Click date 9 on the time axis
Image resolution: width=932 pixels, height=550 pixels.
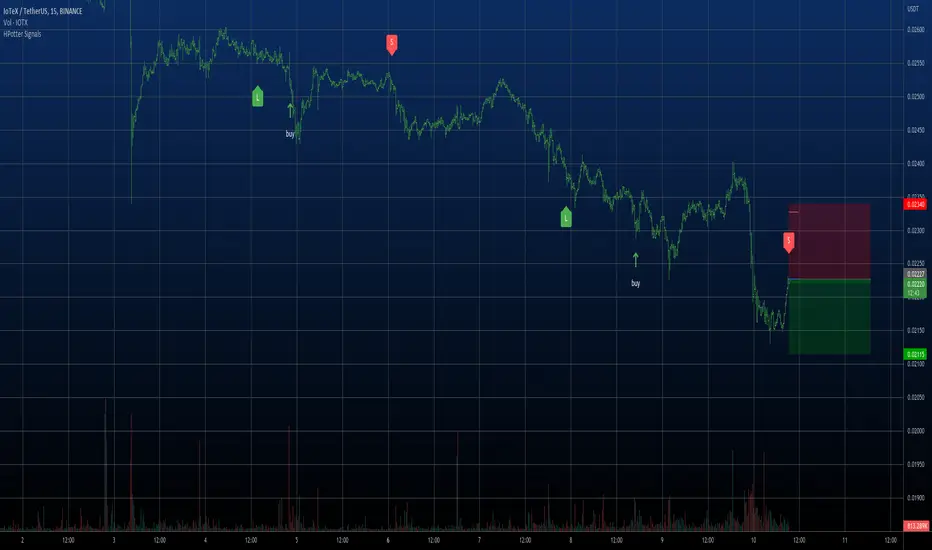[x=662, y=540]
